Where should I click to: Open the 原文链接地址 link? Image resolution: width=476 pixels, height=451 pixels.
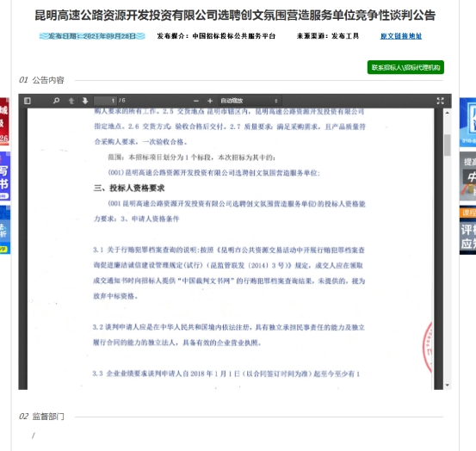click(401, 36)
